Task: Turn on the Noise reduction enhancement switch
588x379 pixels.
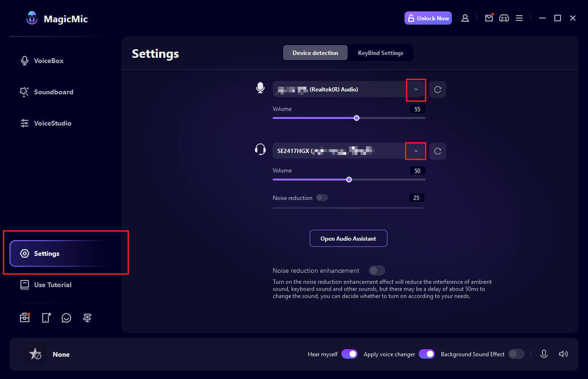Action: click(377, 271)
